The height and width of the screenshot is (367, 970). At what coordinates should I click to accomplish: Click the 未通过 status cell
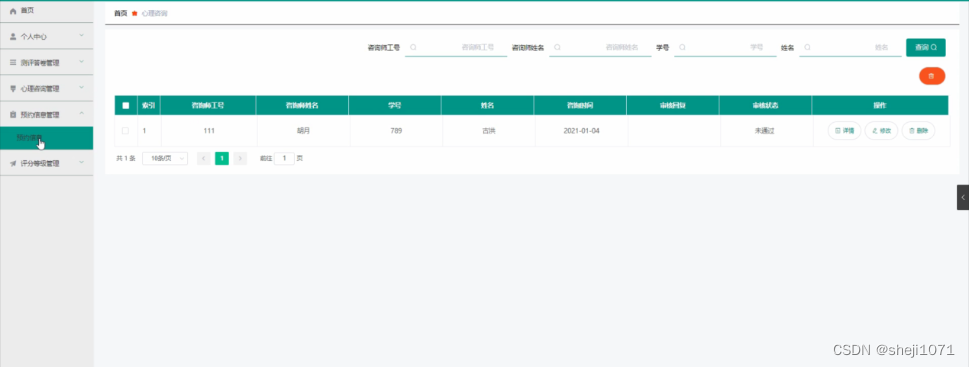click(765, 131)
